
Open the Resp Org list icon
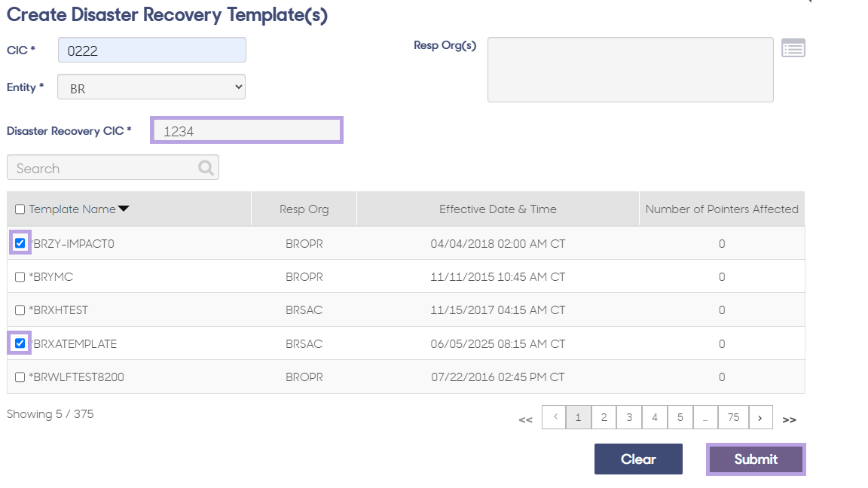pyautogui.click(x=793, y=49)
